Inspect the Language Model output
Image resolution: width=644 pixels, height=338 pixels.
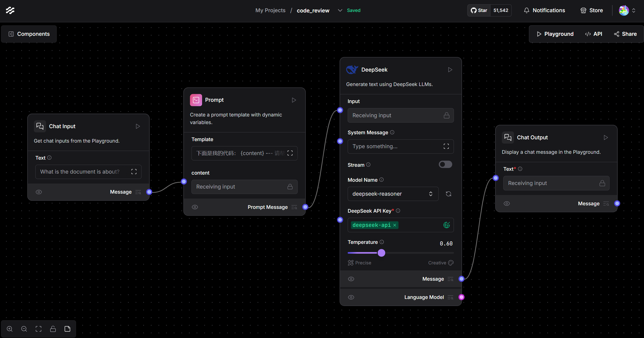tap(450, 297)
